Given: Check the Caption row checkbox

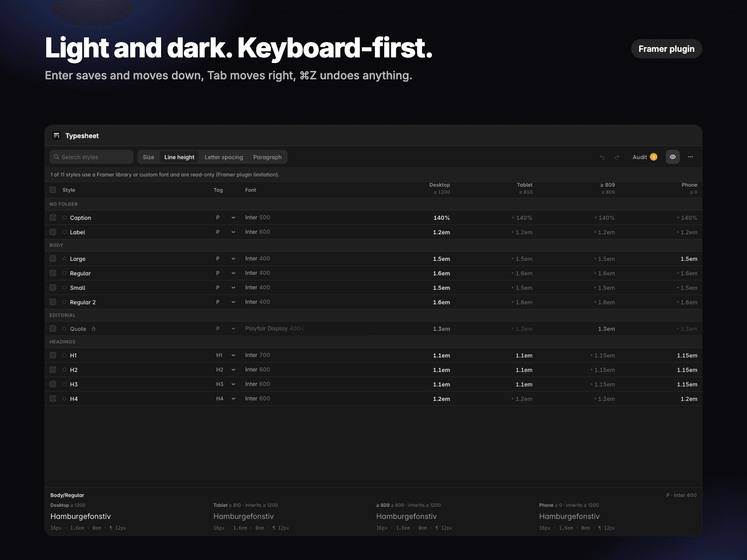Looking at the screenshot, I should [x=53, y=217].
